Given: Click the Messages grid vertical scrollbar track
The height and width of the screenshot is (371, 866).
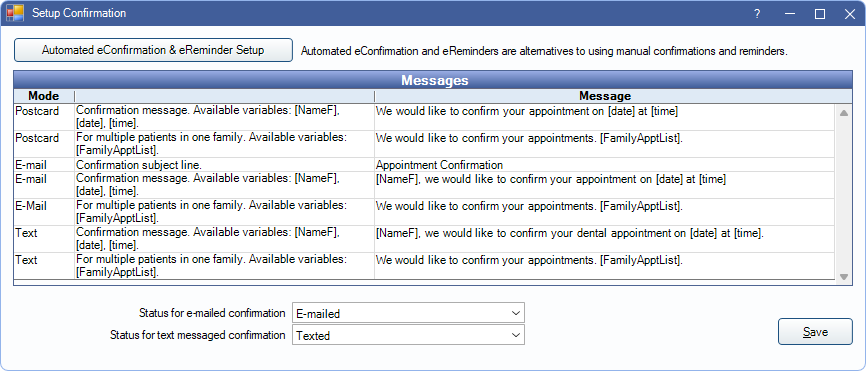Looking at the screenshot, I should [843, 194].
